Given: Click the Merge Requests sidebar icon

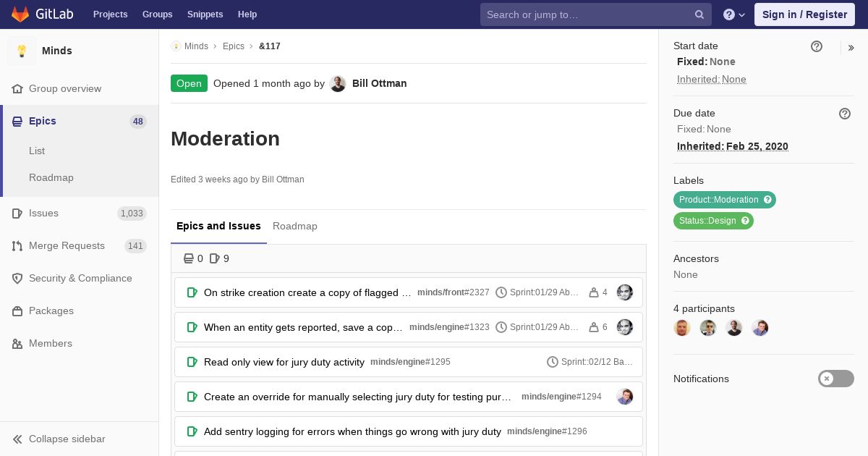Looking at the screenshot, I should (x=17, y=246).
